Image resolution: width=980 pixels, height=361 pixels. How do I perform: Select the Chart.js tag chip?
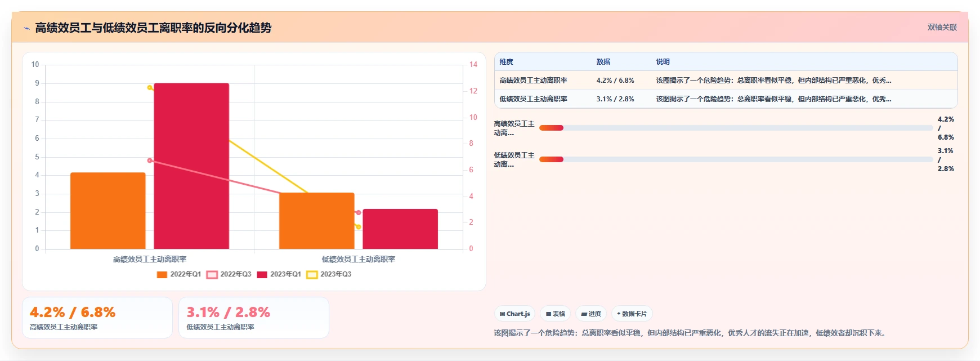pyautogui.click(x=514, y=314)
